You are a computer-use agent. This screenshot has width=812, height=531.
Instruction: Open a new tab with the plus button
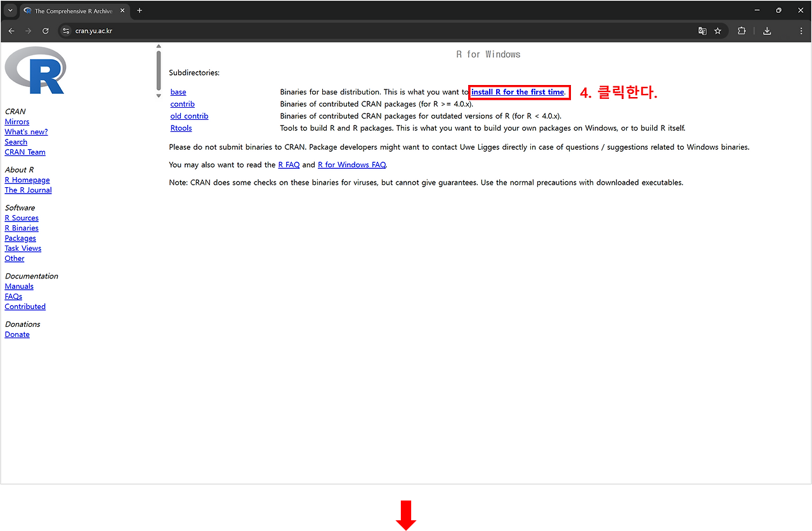click(x=140, y=10)
